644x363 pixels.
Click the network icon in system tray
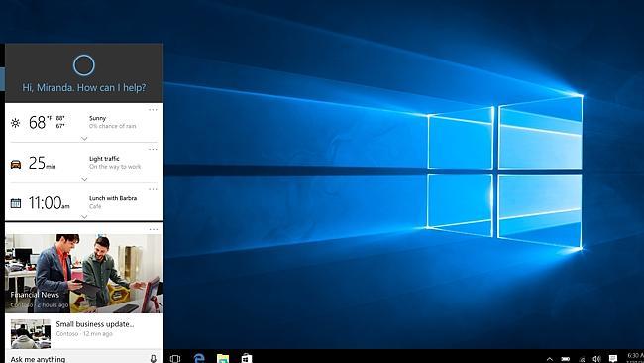pyautogui.click(x=582, y=359)
